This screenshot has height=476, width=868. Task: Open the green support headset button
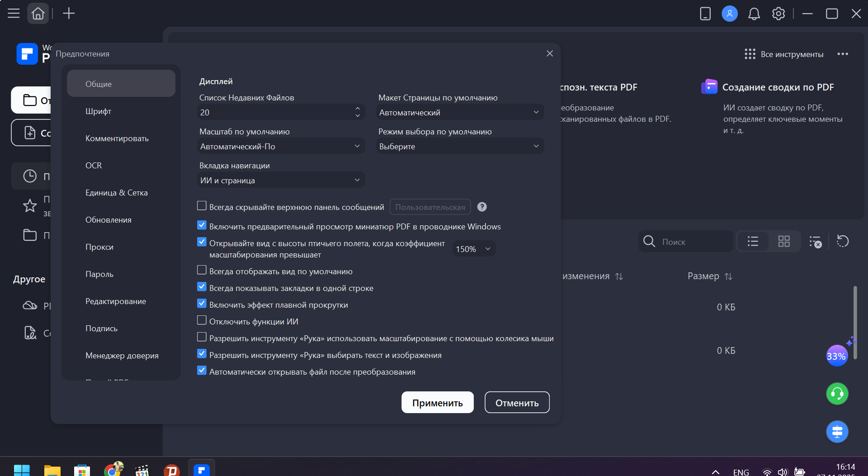(837, 394)
